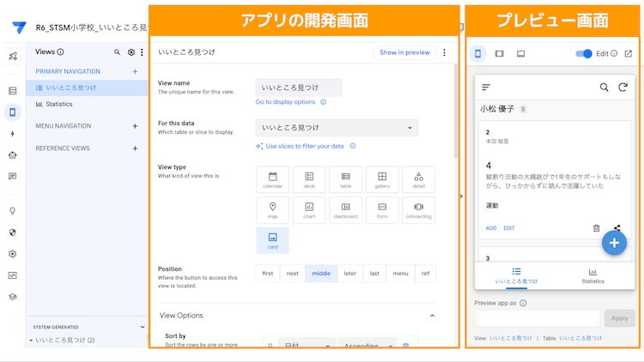Share the card via share icon
Screen dimensions: 644x362
[x=617, y=228]
